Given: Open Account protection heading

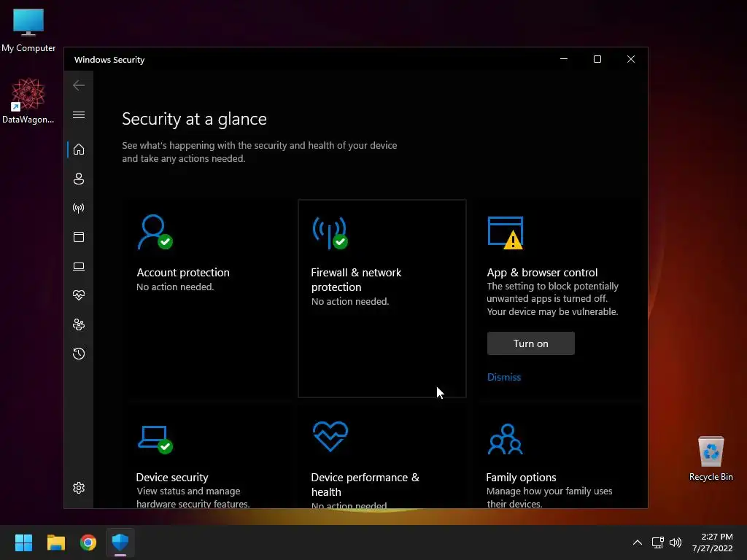Looking at the screenshot, I should [x=183, y=273].
